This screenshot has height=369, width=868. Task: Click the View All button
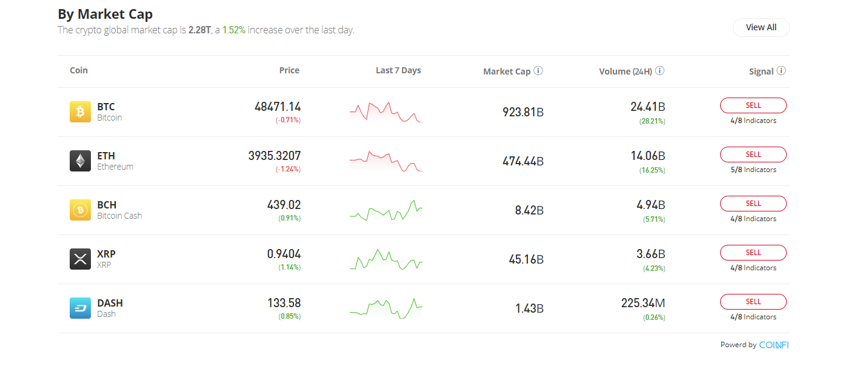coord(761,27)
